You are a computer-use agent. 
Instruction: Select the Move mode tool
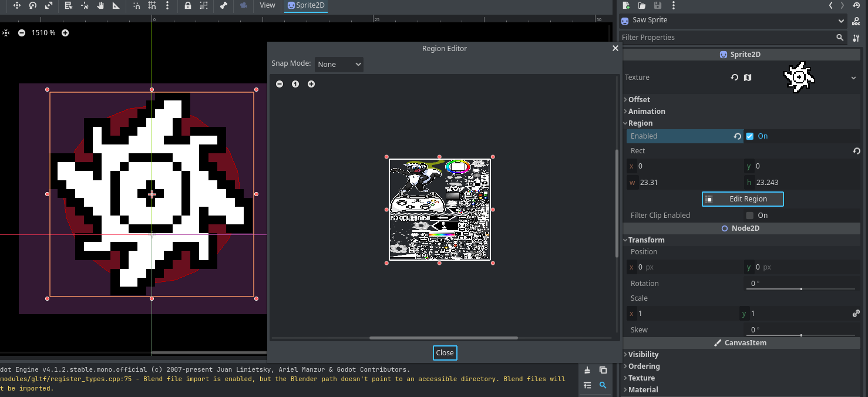(x=16, y=5)
